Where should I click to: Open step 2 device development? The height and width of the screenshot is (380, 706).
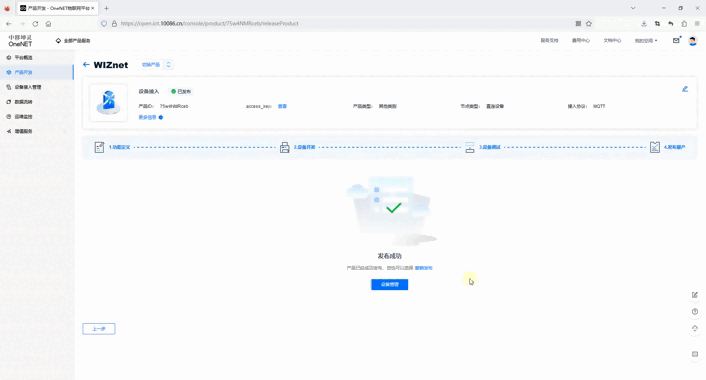click(x=304, y=147)
